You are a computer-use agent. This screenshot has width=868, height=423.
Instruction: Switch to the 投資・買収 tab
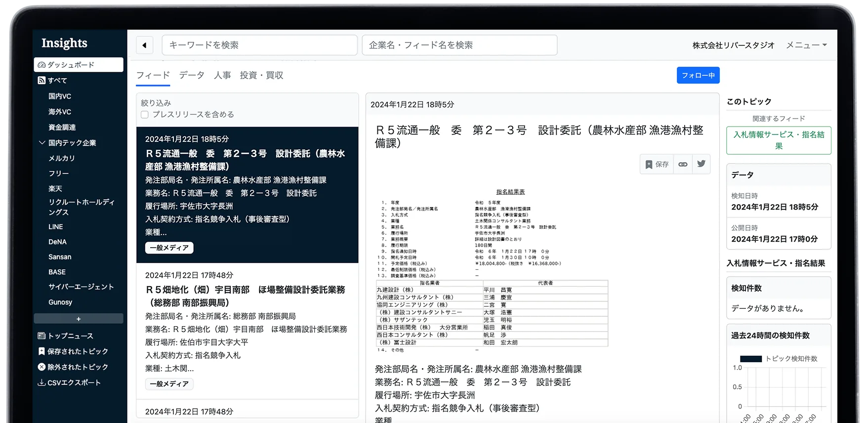[261, 76]
